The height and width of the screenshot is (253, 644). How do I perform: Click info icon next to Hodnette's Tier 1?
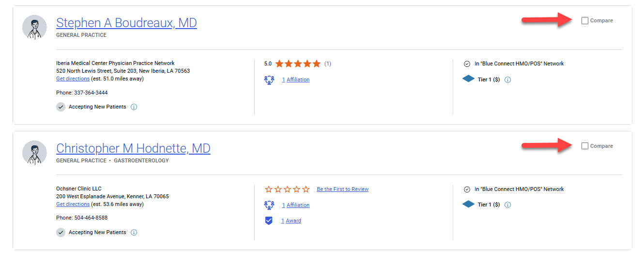pyautogui.click(x=507, y=205)
